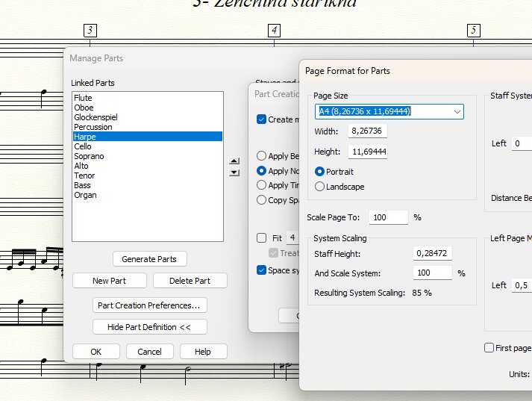Click the Scale Page To field

(387, 217)
